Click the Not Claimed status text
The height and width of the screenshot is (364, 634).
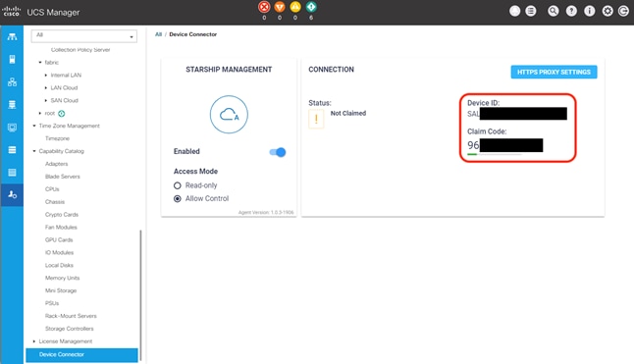[x=348, y=113]
